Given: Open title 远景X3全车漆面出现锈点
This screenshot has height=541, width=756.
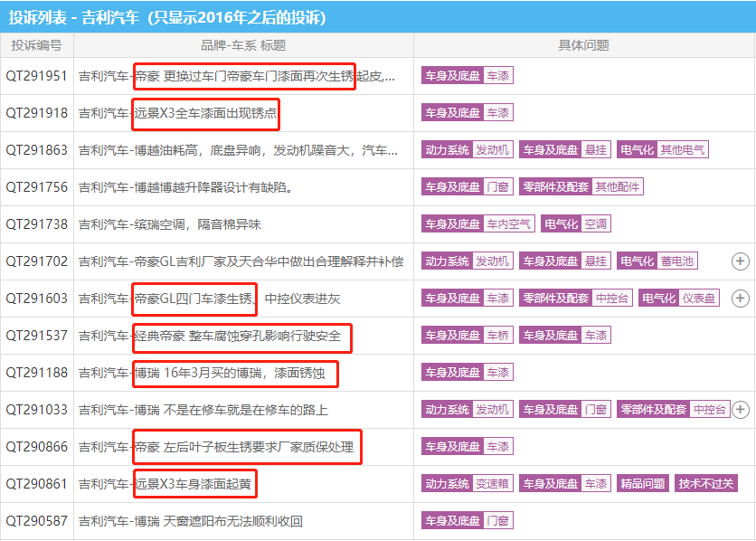Looking at the screenshot, I should (205, 113).
